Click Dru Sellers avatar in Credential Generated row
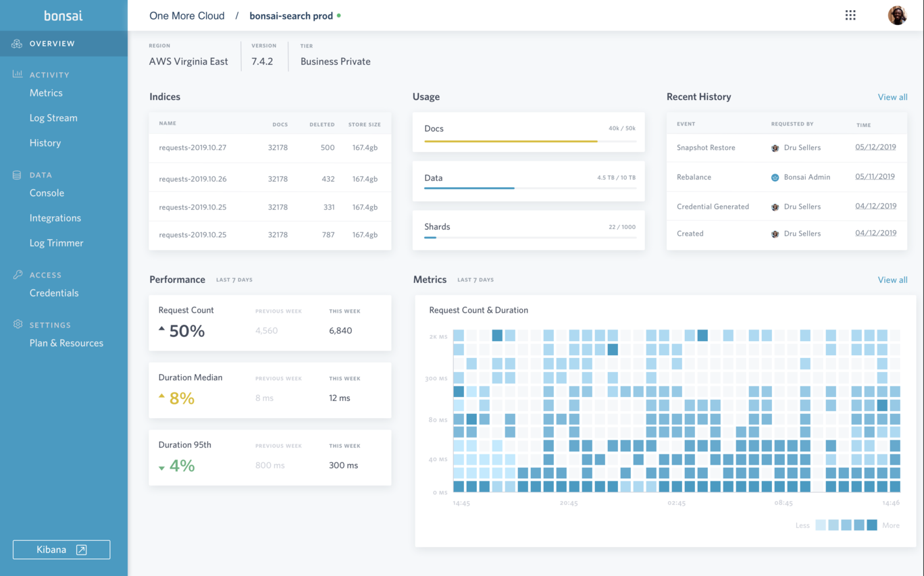This screenshot has height=576, width=924. [x=775, y=207]
